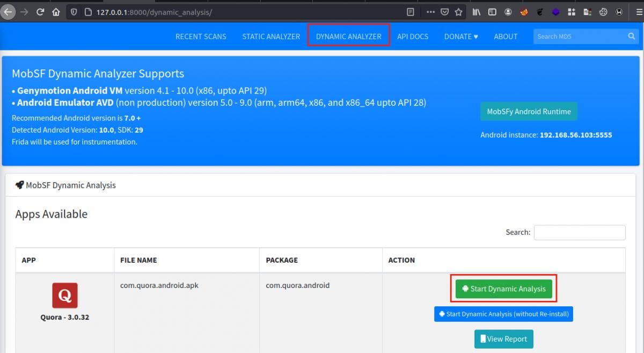
Task: Bookmark this page with the star icon
Action: 458,12
